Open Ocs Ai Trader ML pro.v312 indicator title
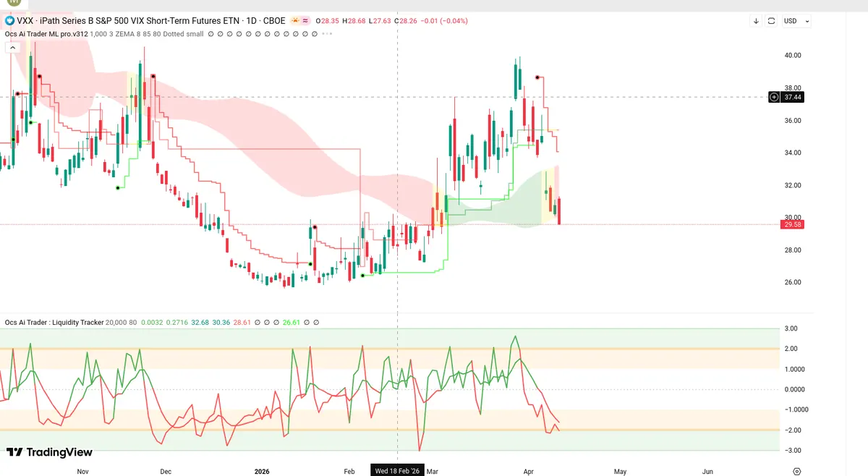Screen dimensions: 868x476 46,33
